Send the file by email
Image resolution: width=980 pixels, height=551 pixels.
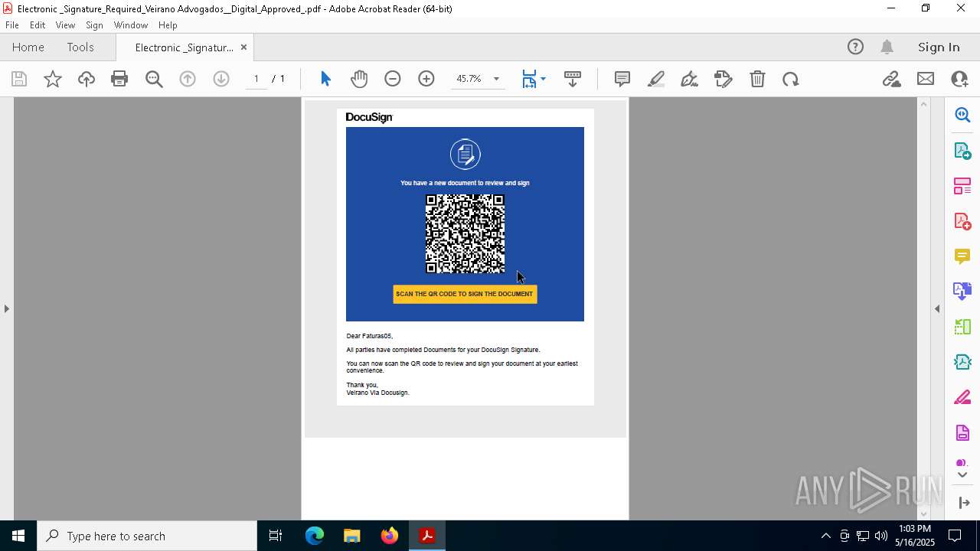tap(926, 79)
